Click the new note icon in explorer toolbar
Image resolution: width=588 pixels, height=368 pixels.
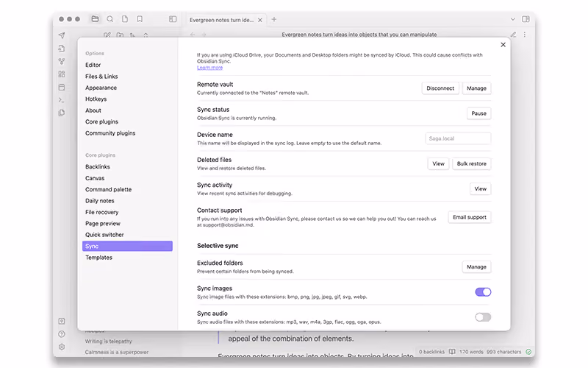click(107, 35)
